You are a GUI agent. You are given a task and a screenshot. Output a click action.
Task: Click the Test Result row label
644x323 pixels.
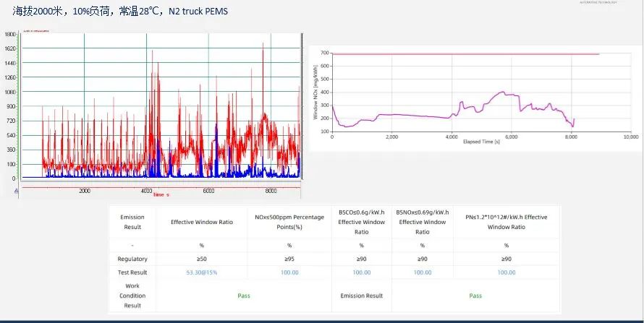(x=132, y=272)
